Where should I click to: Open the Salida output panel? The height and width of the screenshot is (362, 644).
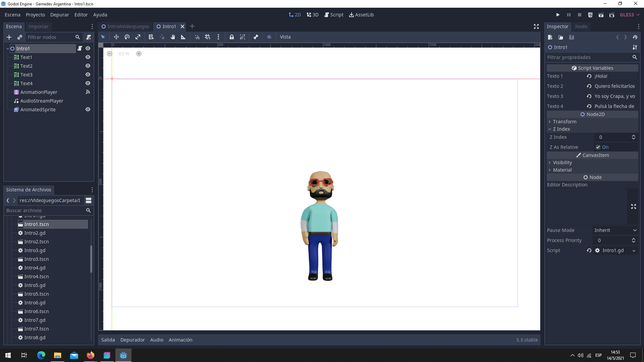point(108,340)
